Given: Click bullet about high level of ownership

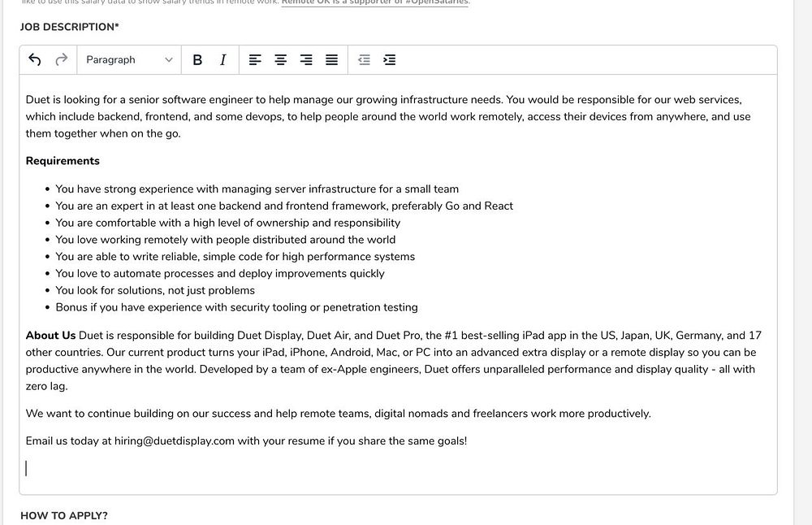Looking at the screenshot, I should tap(228, 223).
